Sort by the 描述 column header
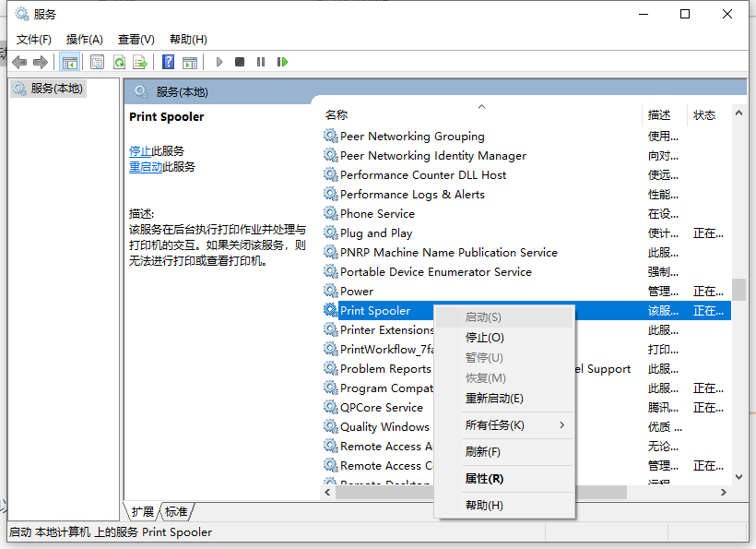The width and height of the screenshot is (756, 549). coord(665,114)
